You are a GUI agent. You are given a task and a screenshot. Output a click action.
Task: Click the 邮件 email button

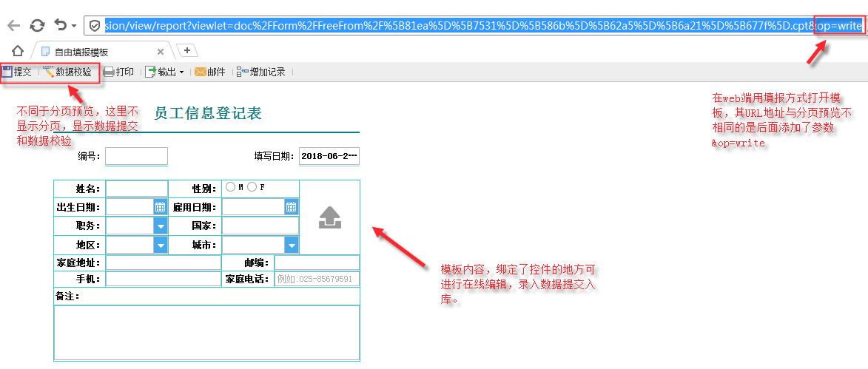210,72
